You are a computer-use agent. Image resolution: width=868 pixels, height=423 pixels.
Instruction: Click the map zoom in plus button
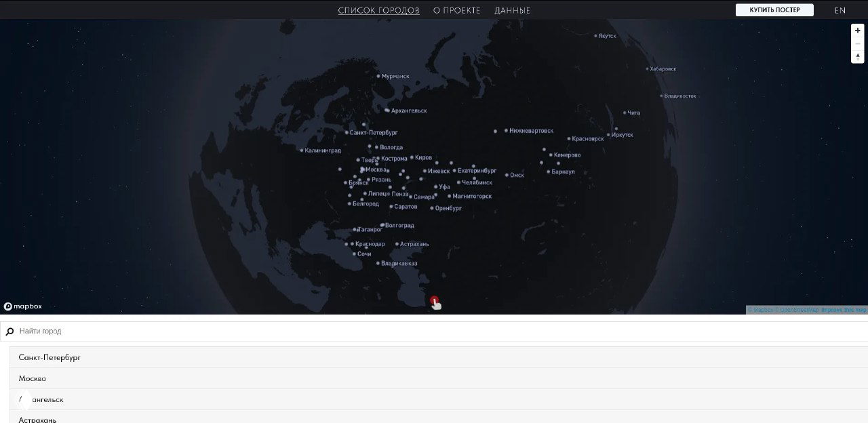858,31
